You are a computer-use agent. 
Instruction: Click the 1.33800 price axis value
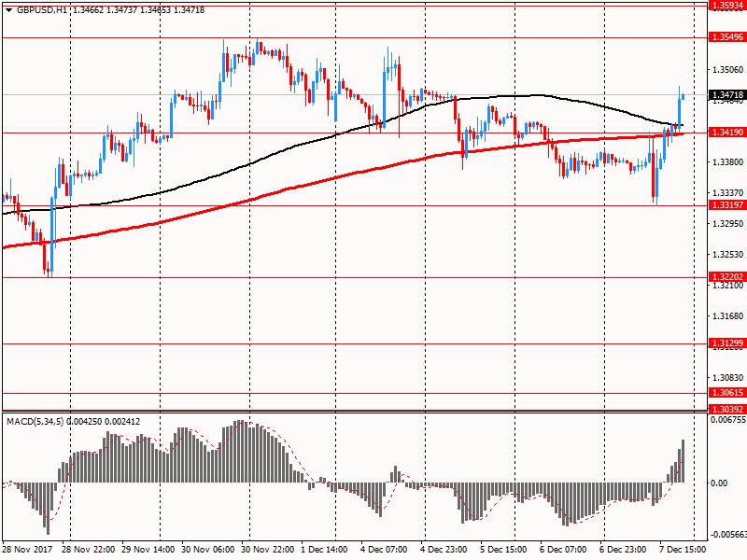tap(728, 162)
